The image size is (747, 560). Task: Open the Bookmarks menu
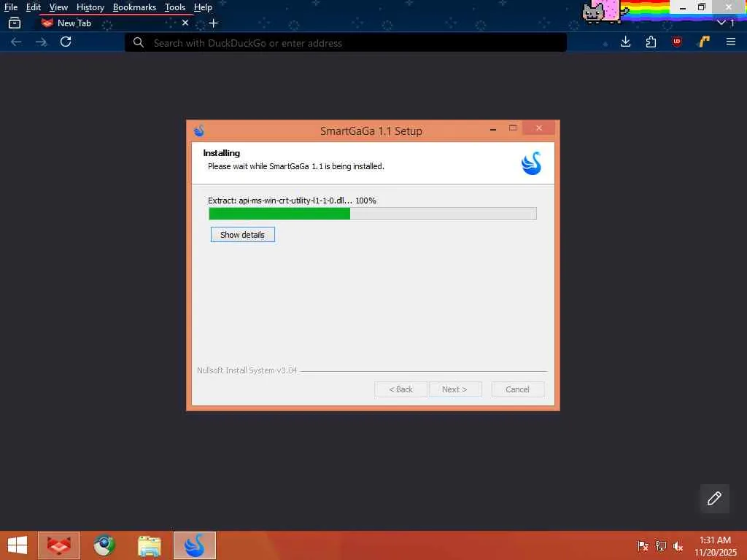pos(134,7)
